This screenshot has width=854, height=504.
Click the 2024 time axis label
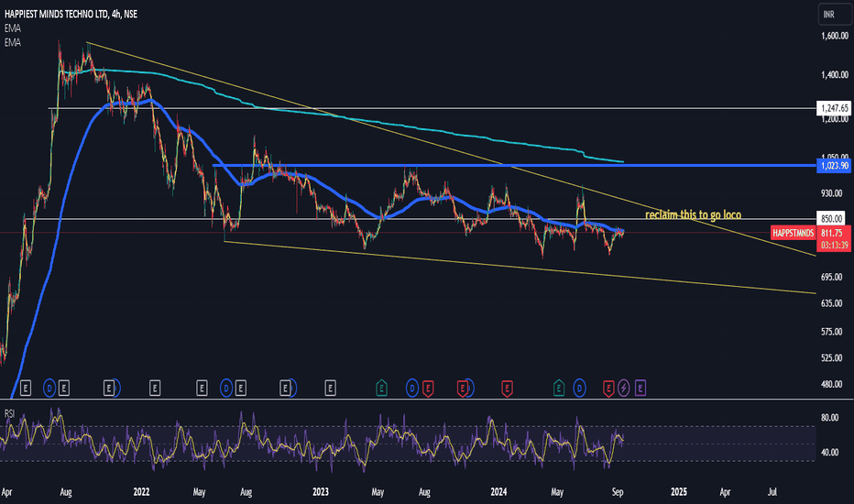pyautogui.click(x=498, y=491)
